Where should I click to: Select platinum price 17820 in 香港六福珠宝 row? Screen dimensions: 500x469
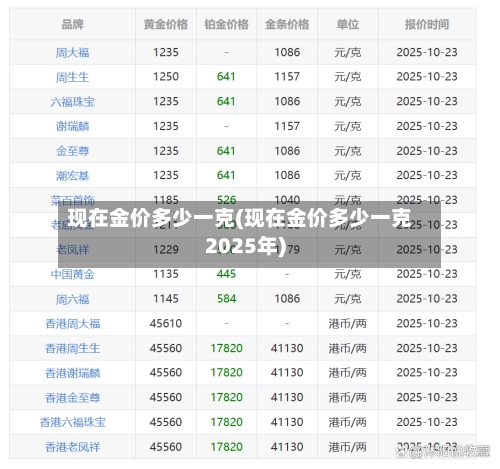point(226,422)
